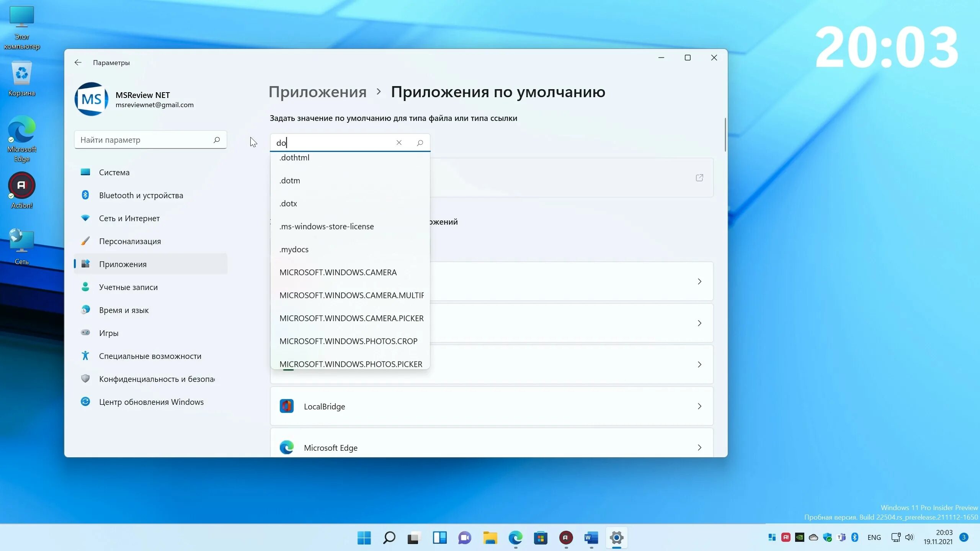Open taskbar Search icon
Image resolution: width=980 pixels, height=551 pixels.
pyautogui.click(x=389, y=538)
